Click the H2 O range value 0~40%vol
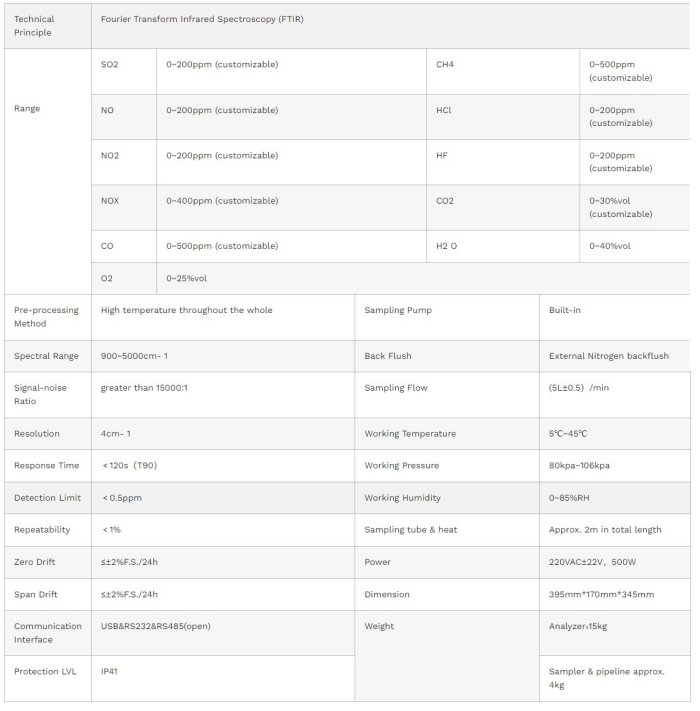Screen dimensions: 700x711 coord(610,246)
